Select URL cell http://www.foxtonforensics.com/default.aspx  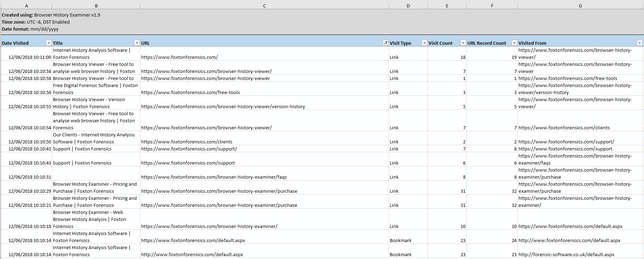[265, 251]
